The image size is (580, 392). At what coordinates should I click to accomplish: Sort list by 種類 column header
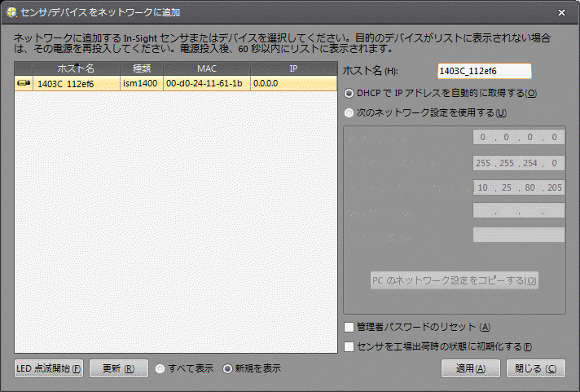click(x=142, y=69)
